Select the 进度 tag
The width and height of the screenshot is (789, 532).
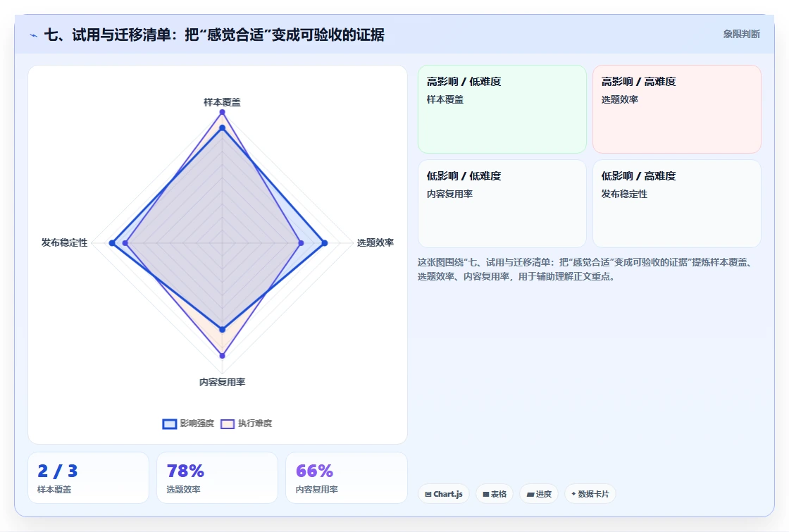538,494
